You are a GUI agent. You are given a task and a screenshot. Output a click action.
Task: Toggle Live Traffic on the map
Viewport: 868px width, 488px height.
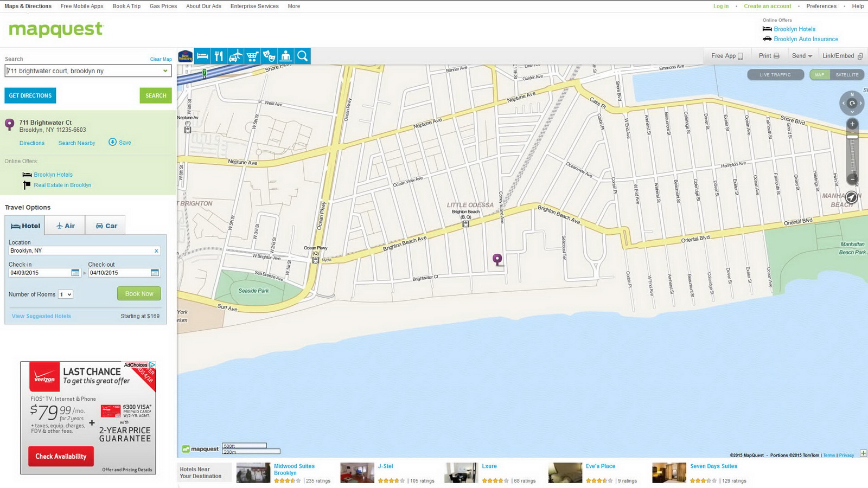(775, 75)
